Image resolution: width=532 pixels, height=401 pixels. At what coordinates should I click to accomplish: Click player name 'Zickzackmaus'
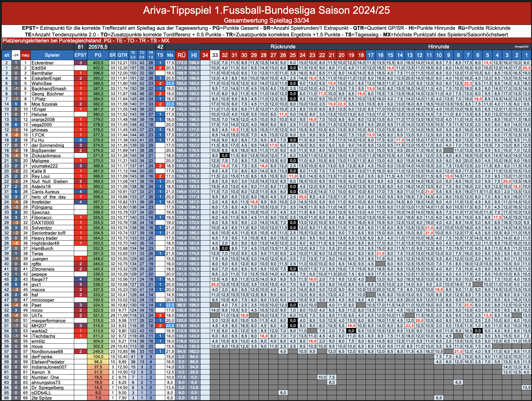46,156
